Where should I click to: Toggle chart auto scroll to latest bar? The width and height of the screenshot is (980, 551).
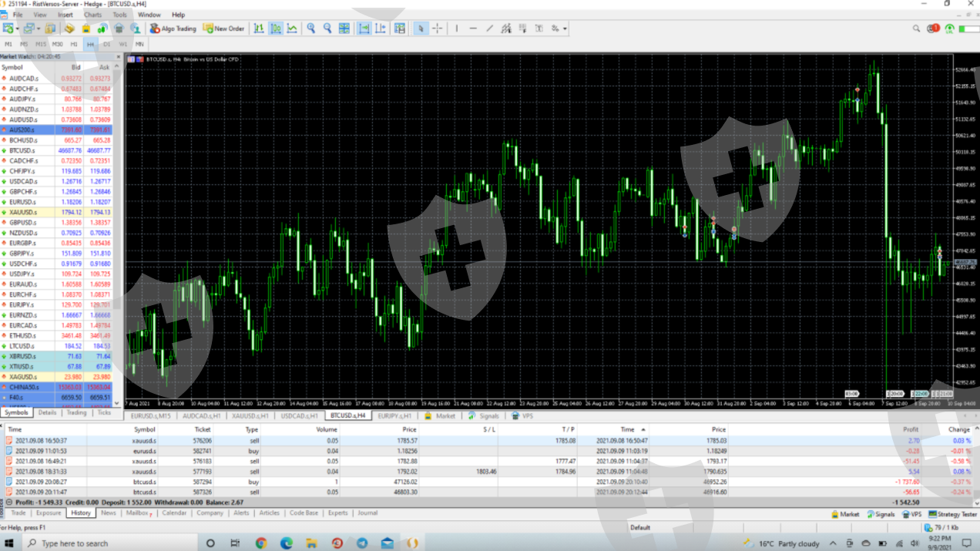coord(363,29)
